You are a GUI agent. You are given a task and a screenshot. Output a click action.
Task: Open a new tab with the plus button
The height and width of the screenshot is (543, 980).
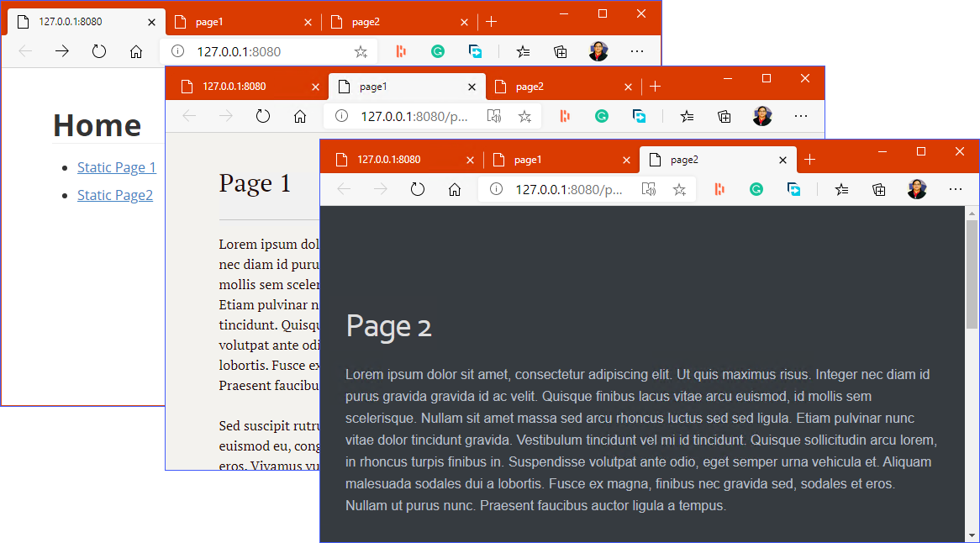click(809, 159)
